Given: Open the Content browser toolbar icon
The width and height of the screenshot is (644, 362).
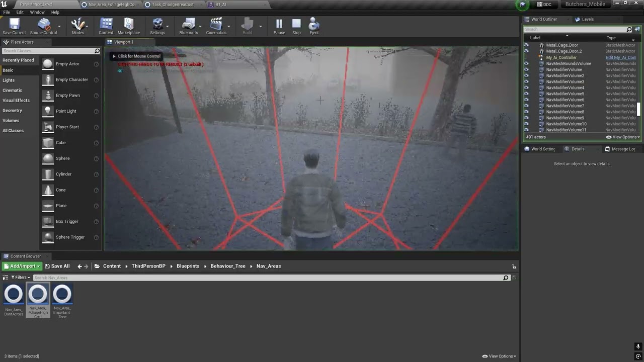Looking at the screenshot, I should [106, 24].
